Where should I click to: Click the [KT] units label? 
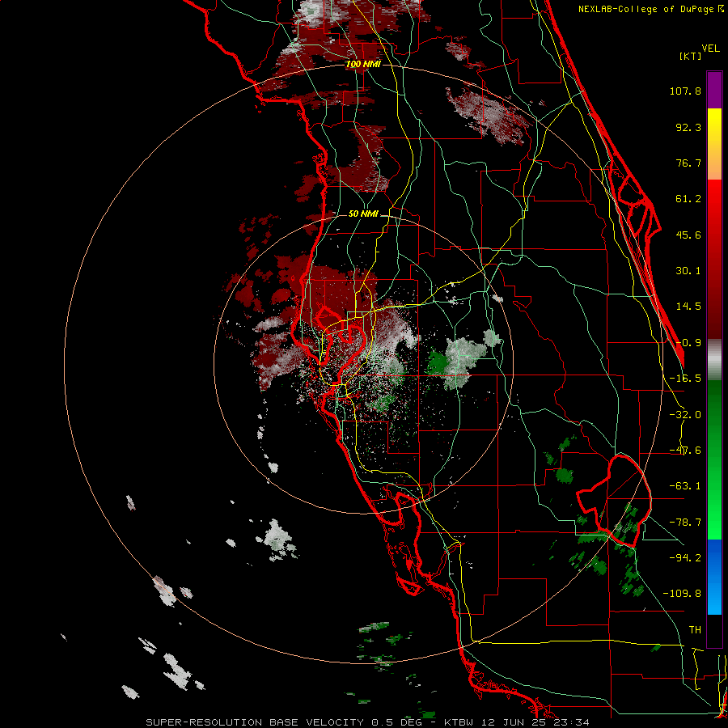pos(690,56)
